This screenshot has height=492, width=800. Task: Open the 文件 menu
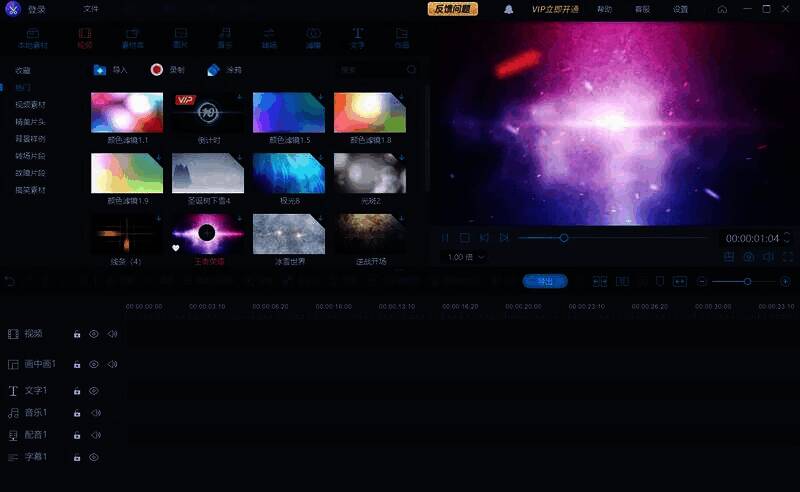point(91,9)
